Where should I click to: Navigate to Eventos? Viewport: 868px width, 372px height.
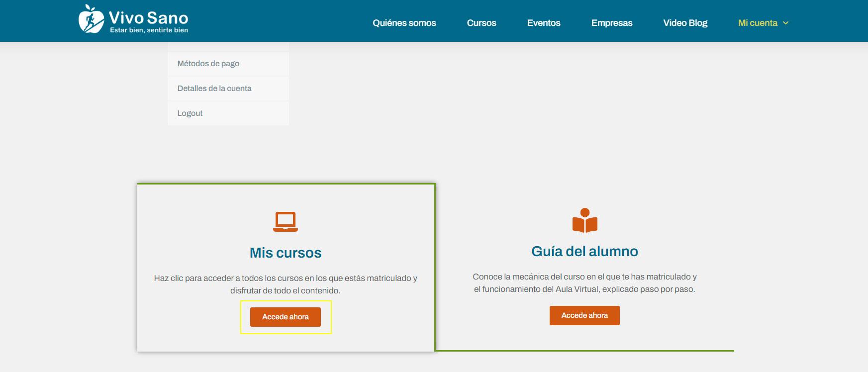(x=543, y=23)
